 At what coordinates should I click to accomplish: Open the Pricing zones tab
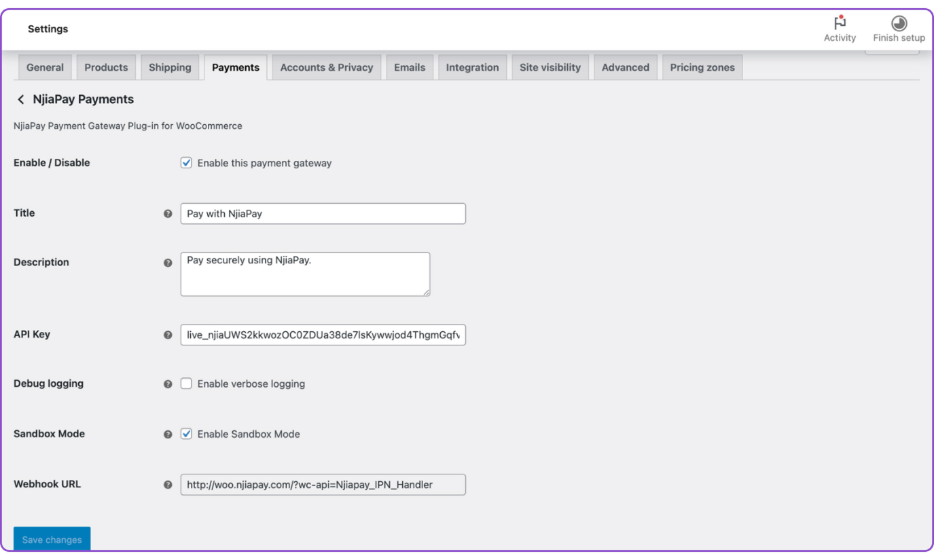pos(702,67)
